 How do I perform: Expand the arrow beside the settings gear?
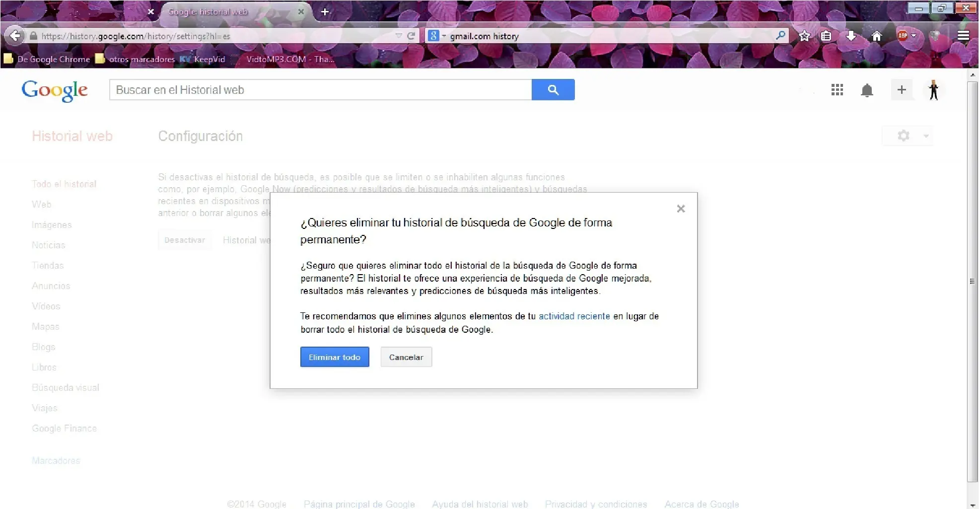coord(926,136)
